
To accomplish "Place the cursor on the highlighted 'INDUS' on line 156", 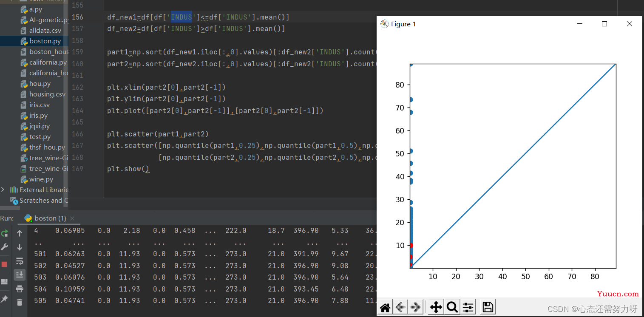I will tap(182, 17).
